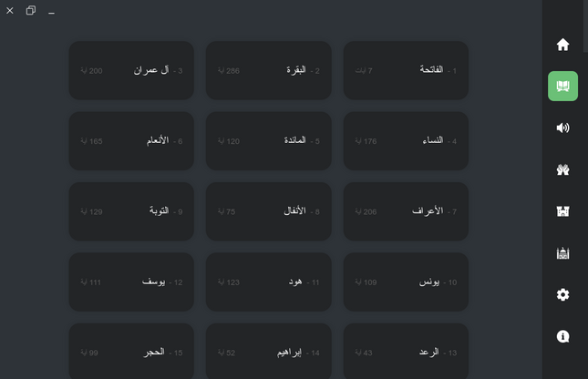
Task: Select surah 14 إبراهيم card
Action: click(x=269, y=351)
